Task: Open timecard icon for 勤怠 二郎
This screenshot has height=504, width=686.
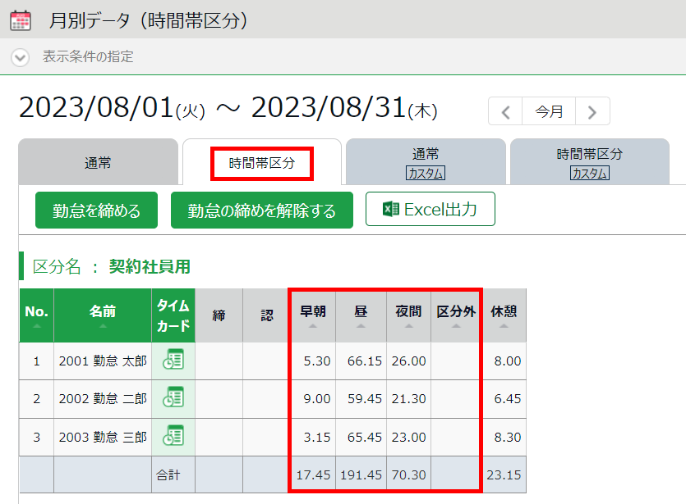Action: tap(173, 398)
